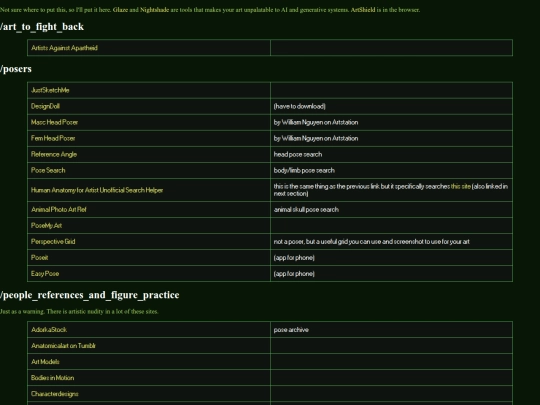Open the DesignDoll link
Image resolution: width=540 pixels, height=405 pixels.
point(45,106)
